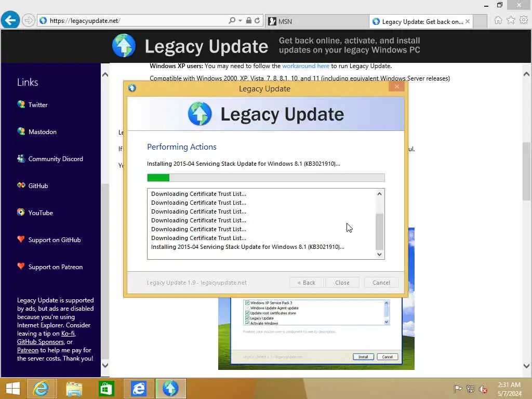532x399 pixels.
Task: Click the Community Discord icon in sidebar
Action: point(21,158)
